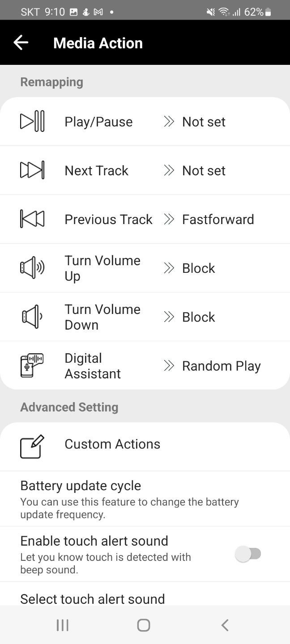
Task: Tap the Custom Actions edit icon
Action: 32,446
